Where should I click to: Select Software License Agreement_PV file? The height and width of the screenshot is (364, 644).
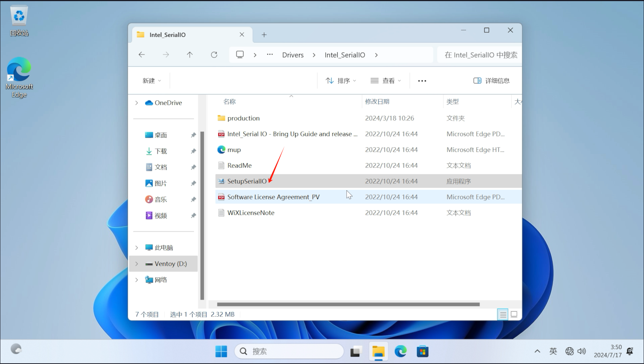tap(369, 197)
